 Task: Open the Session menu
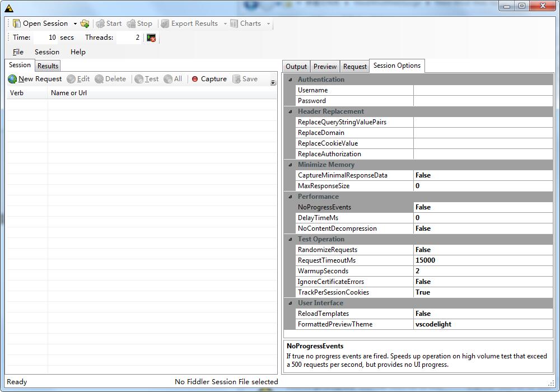(46, 52)
